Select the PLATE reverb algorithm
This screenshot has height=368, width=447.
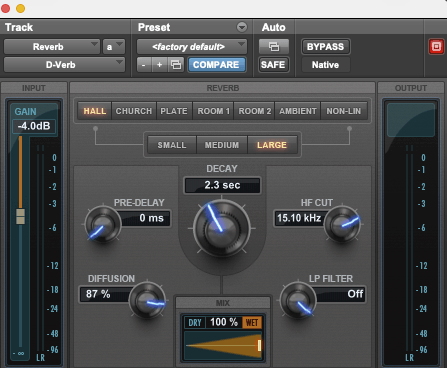[174, 111]
